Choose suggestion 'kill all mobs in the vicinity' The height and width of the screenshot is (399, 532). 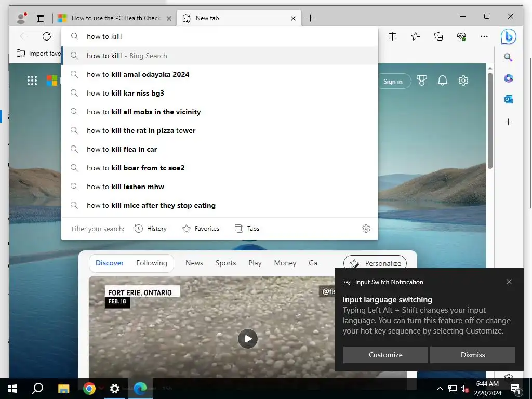click(220, 112)
